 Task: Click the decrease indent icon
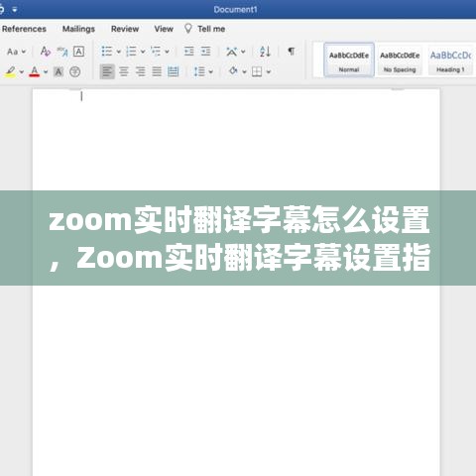tap(189, 52)
